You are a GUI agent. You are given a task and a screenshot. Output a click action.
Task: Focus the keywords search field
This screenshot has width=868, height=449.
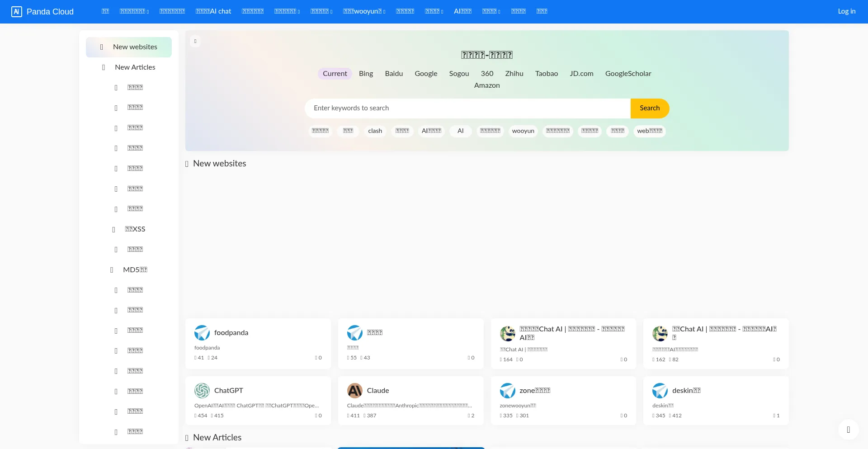pos(467,109)
